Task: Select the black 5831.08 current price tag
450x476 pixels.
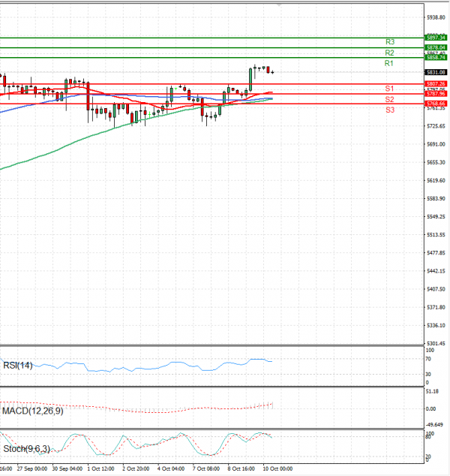Action: tap(436, 72)
